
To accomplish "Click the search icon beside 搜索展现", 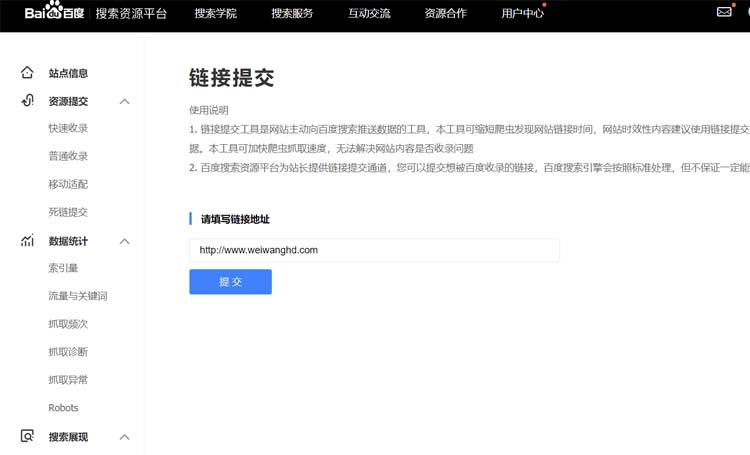I will [x=27, y=436].
